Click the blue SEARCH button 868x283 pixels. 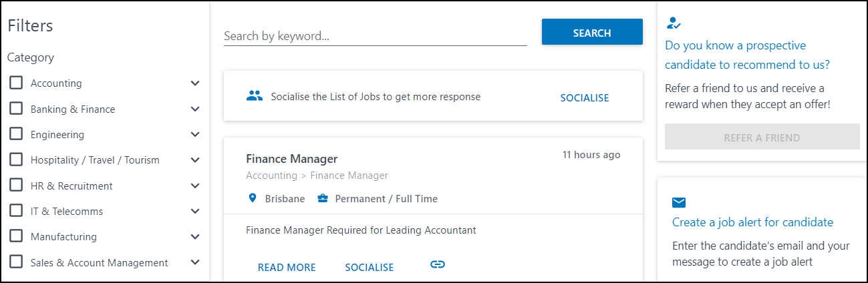coord(592,32)
